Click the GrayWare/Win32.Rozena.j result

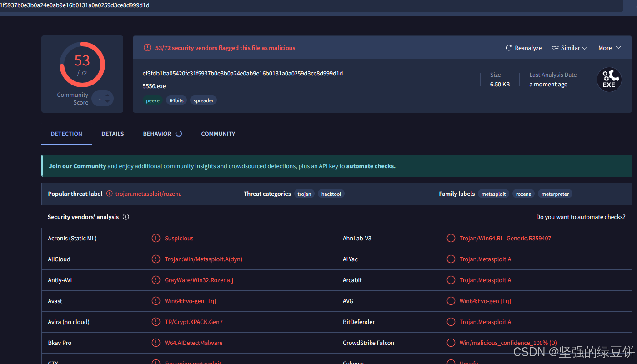pyautogui.click(x=199, y=280)
